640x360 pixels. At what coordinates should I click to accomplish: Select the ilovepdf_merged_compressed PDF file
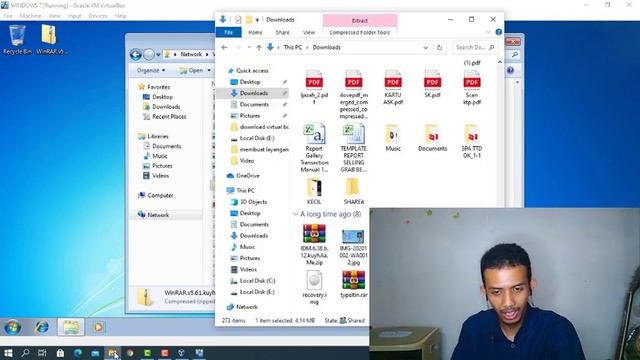pyautogui.click(x=353, y=94)
